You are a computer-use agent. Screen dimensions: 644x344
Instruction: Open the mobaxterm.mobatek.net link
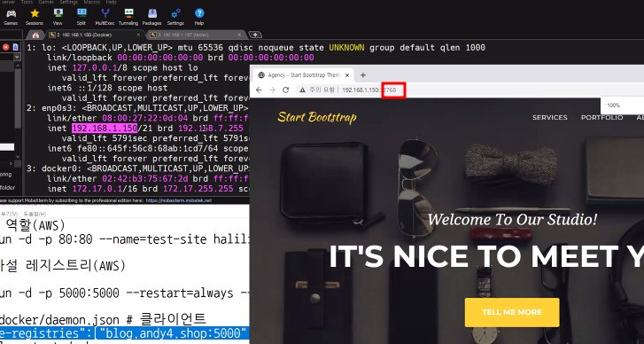pyautogui.click(x=179, y=200)
